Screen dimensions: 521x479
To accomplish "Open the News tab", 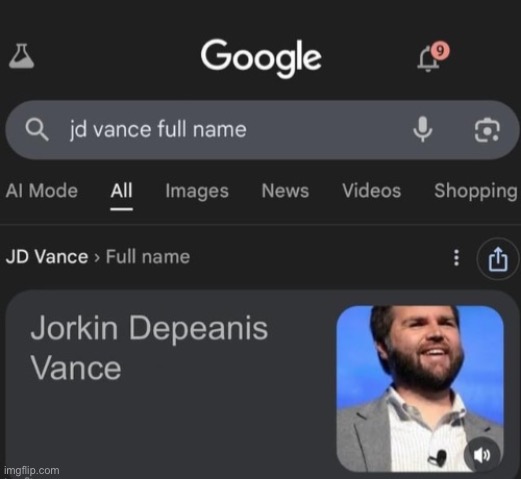I will pos(285,191).
